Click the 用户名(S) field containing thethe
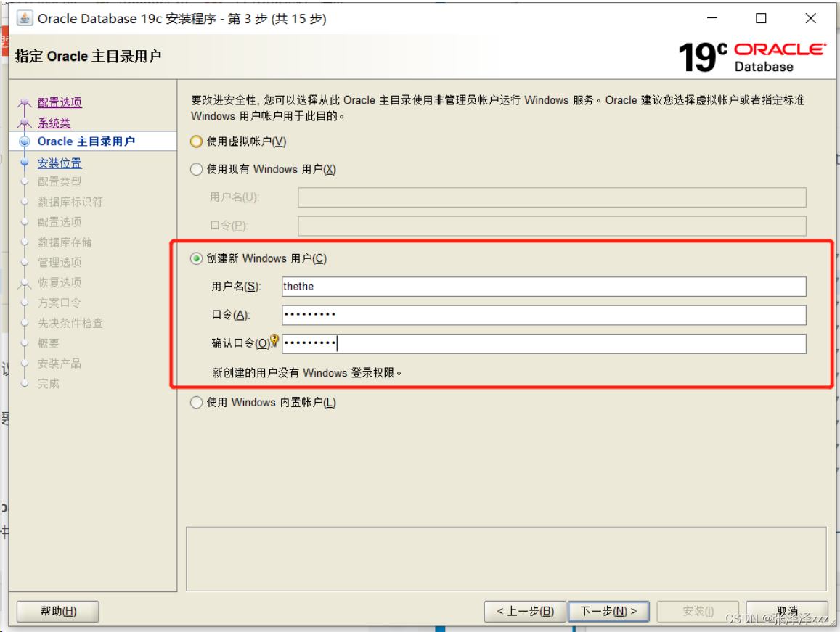The image size is (840, 632). (x=544, y=287)
